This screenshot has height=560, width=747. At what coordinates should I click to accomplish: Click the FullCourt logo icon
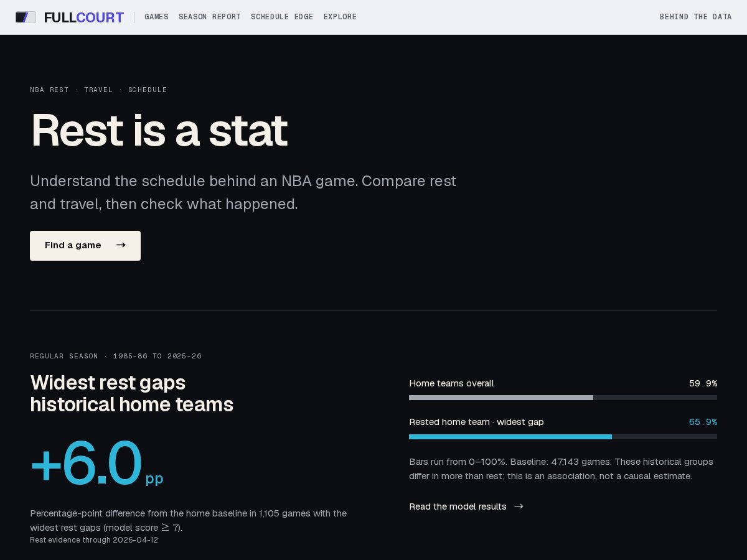26,17
